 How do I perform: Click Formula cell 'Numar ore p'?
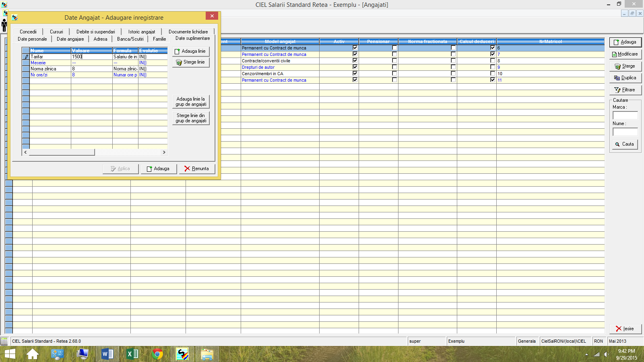(x=125, y=75)
